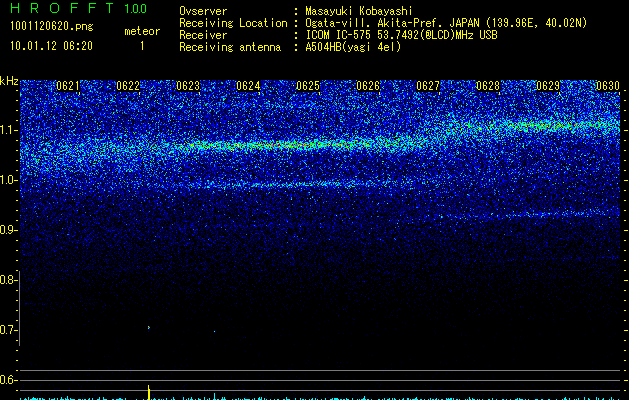Click the Ovserver label in header

click(x=203, y=11)
